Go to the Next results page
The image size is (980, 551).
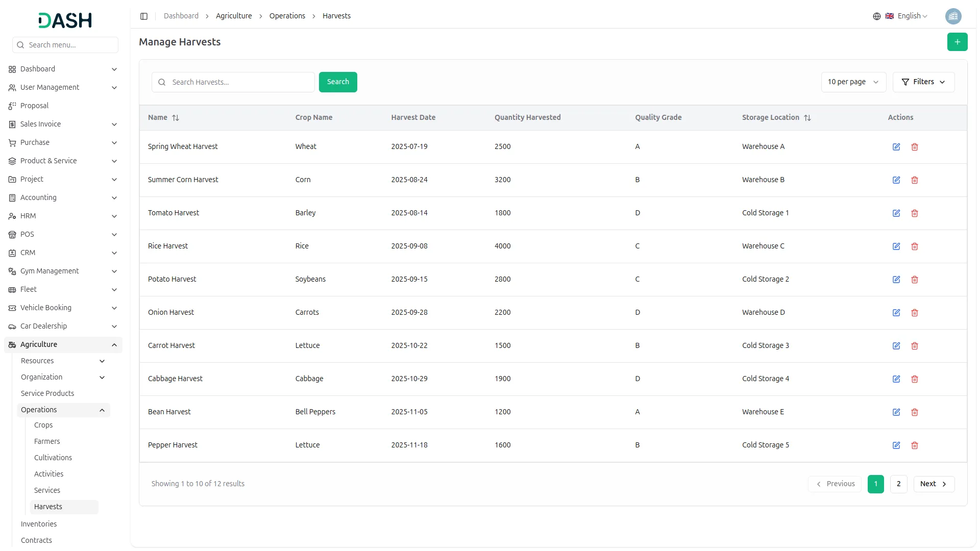tap(933, 484)
